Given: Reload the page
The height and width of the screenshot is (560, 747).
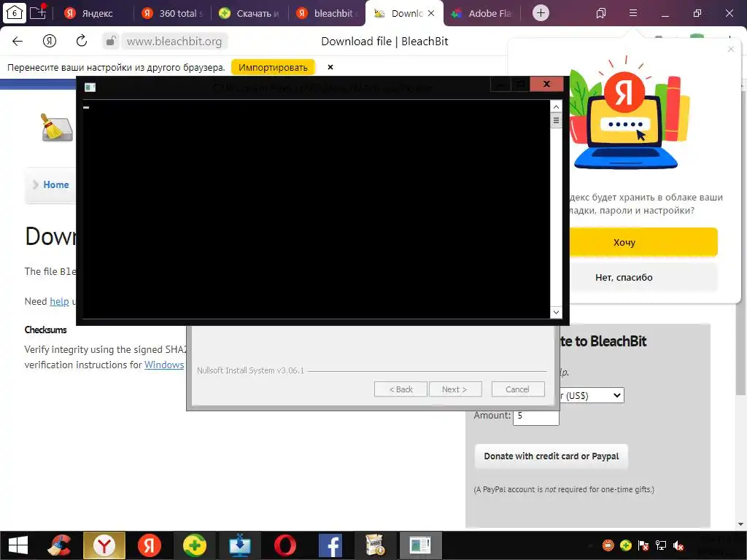Looking at the screenshot, I should [82, 41].
